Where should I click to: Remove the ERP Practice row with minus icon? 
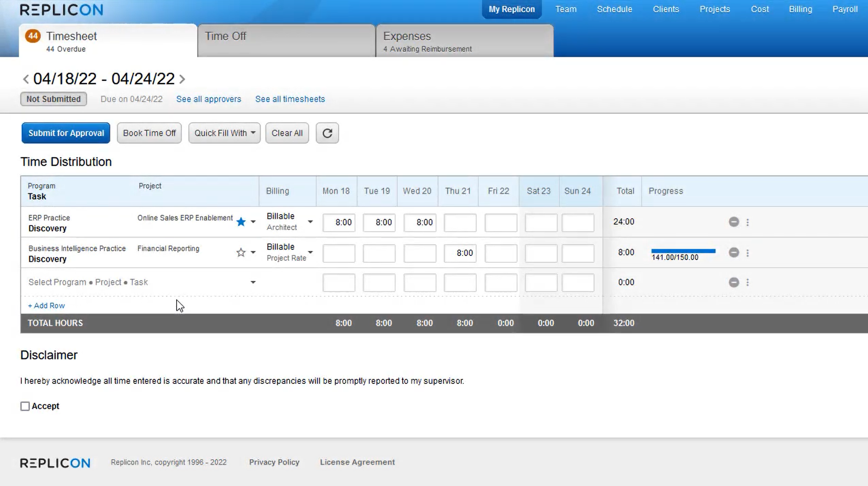[x=734, y=222]
